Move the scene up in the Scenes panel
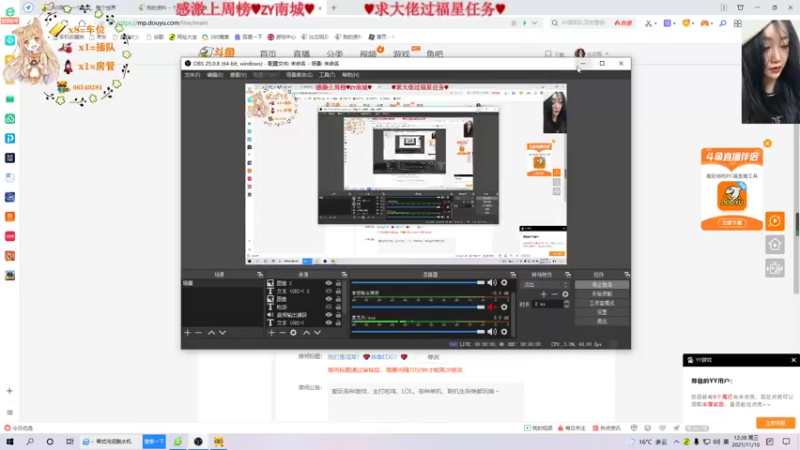This screenshot has width=800, height=450. pyautogui.click(x=211, y=333)
